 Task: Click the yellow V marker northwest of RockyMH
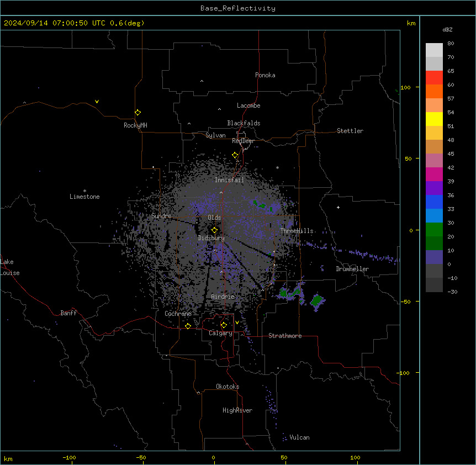(97, 102)
